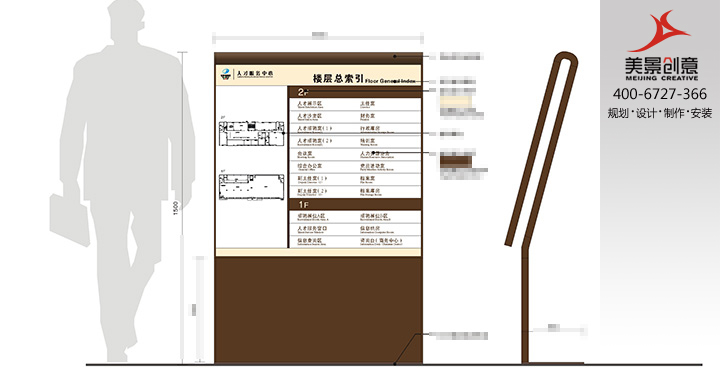This screenshot has height=370, width=720.
Task: Click the 1500 height dimension label
Action: click(175, 207)
